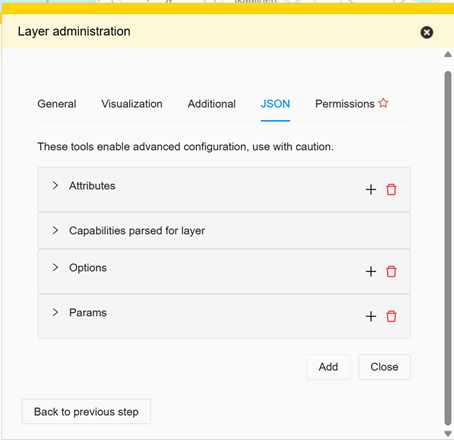Viewport: 454px width, 440px height.
Task: Click scrollbar down arrow
Action: [448, 433]
